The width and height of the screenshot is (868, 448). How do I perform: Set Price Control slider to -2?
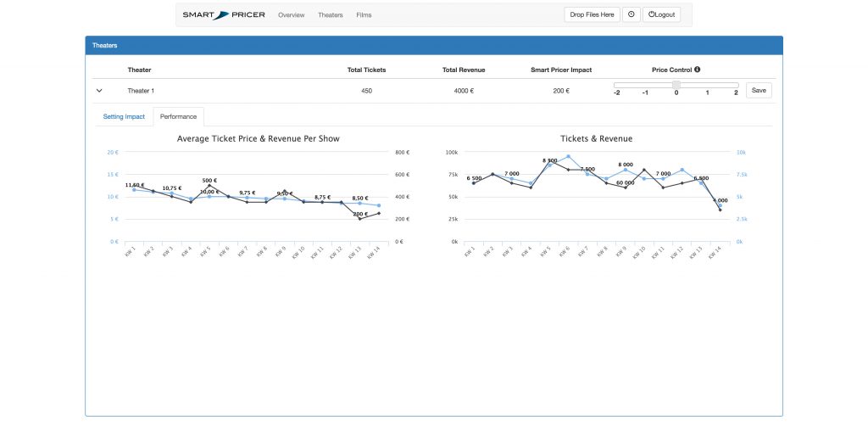pyautogui.click(x=617, y=86)
